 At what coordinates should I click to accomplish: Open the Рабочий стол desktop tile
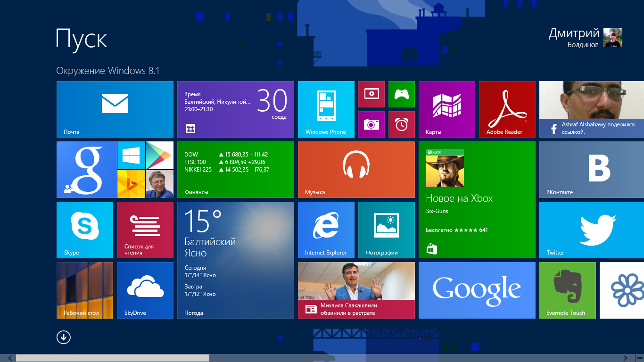tap(85, 290)
